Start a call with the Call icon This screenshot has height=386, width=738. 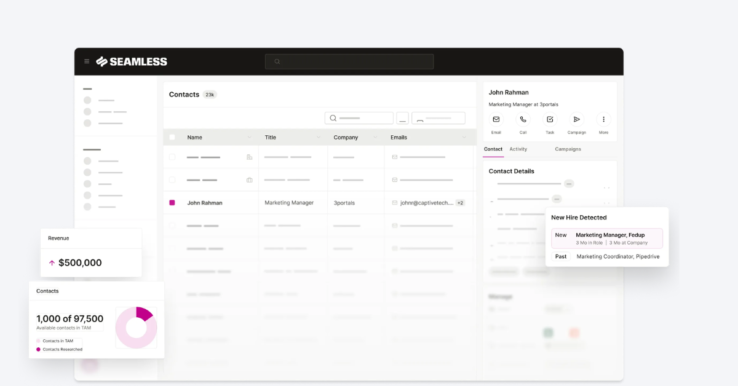[x=523, y=120]
